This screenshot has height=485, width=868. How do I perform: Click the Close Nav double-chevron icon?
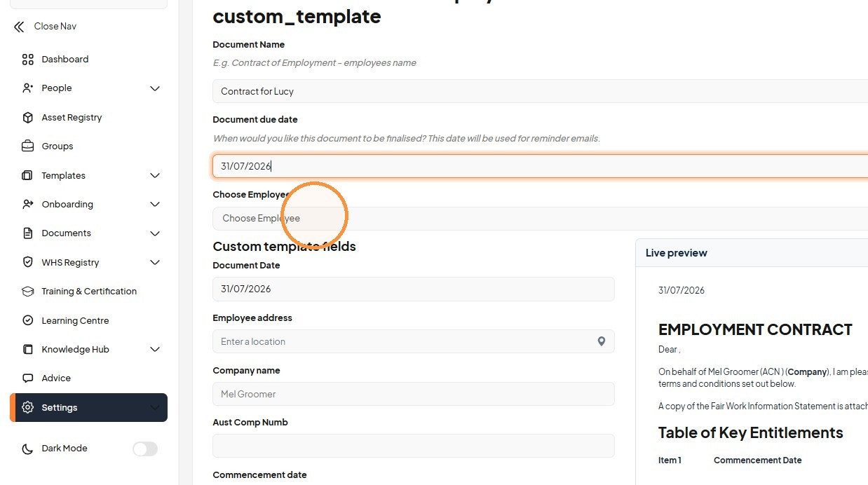[x=19, y=27]
